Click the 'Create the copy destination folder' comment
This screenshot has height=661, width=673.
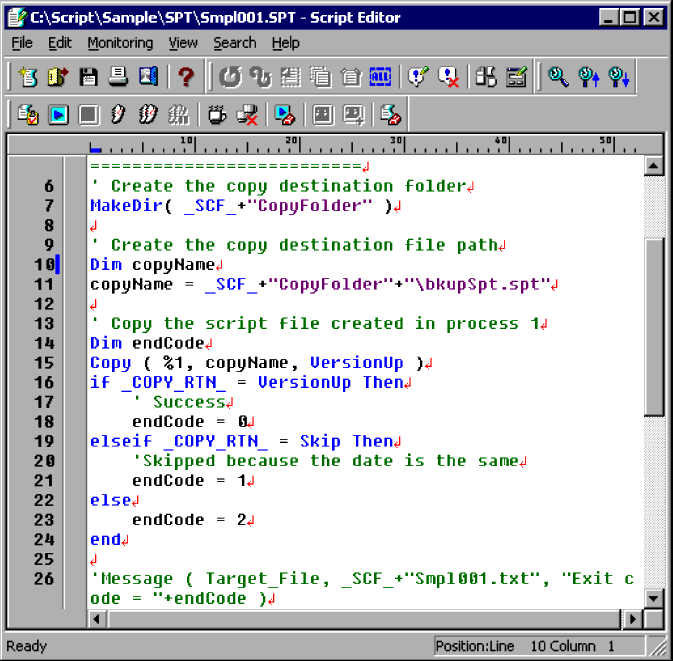[x=288, y=186]
